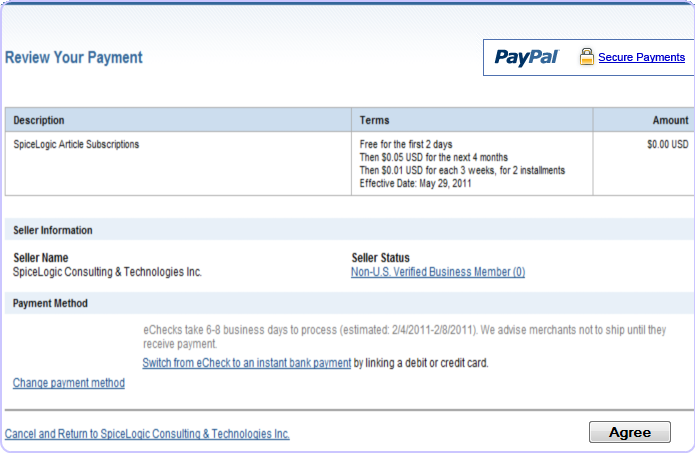Click the SpiceLogic Consulting & Technologies seller name
The height and width of the screenshot is (453, 695).
(107, 272)
